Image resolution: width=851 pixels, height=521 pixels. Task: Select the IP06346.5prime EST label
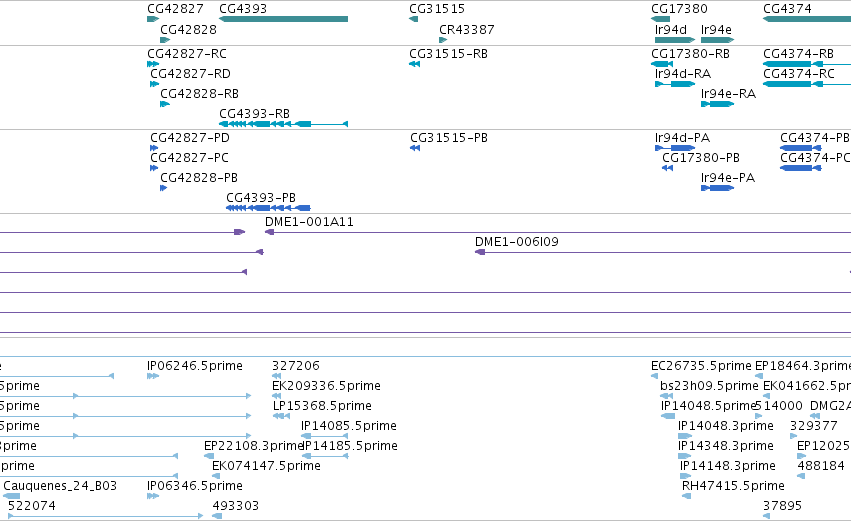pyautogui.click(x=195, y=486)
